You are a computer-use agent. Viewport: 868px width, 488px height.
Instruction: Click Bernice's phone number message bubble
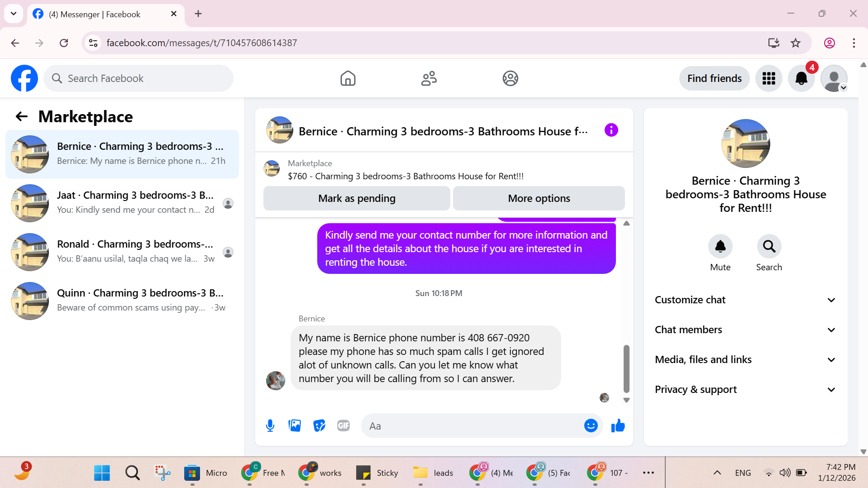coord(425,358)
